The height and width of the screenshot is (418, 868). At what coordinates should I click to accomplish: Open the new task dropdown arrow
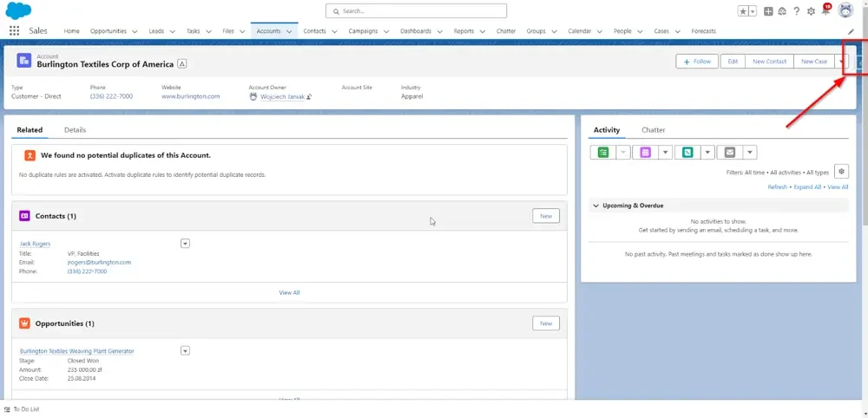point(623,153)
